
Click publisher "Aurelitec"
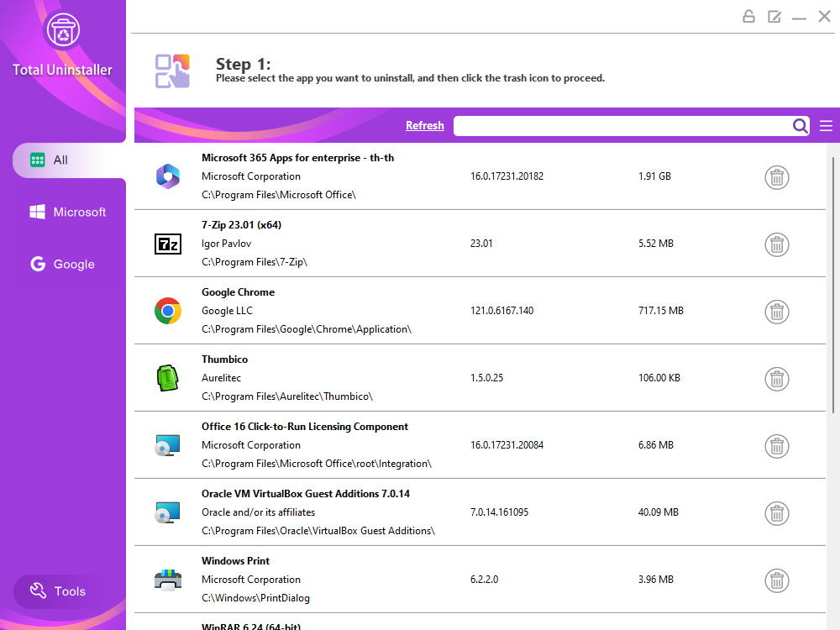coord(221,378)
